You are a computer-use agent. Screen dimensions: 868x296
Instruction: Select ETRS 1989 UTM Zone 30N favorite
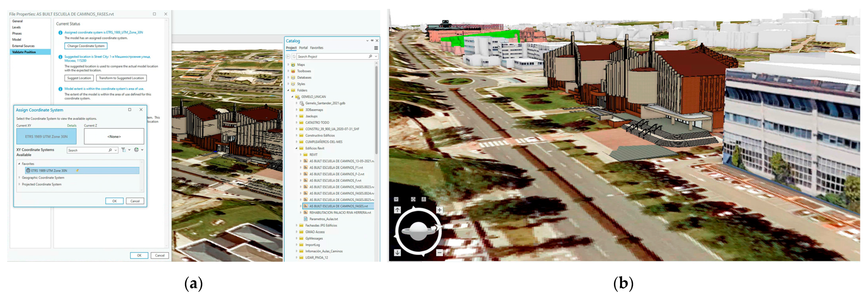(x=49, y=171)
